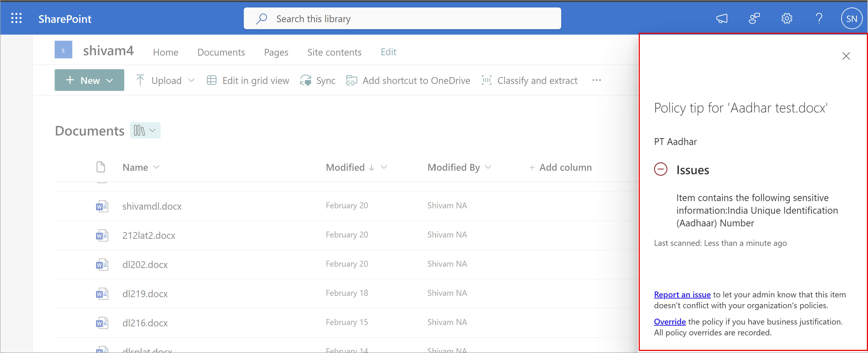Open the settings gear icon
This screenshot has width=868, height=353.
point(786,18)
